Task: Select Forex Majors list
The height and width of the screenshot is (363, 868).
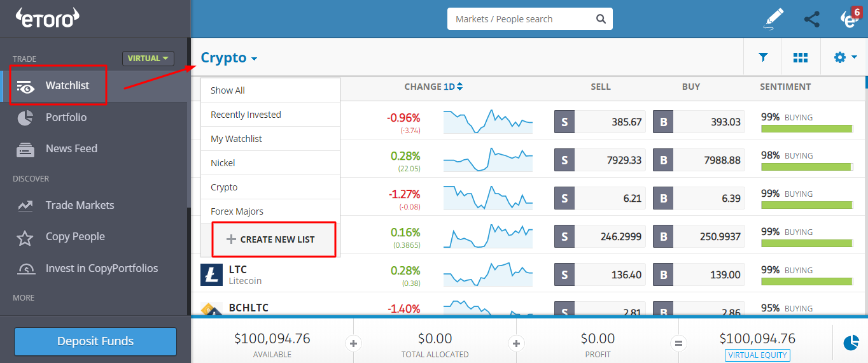Action: click(270, 211)
